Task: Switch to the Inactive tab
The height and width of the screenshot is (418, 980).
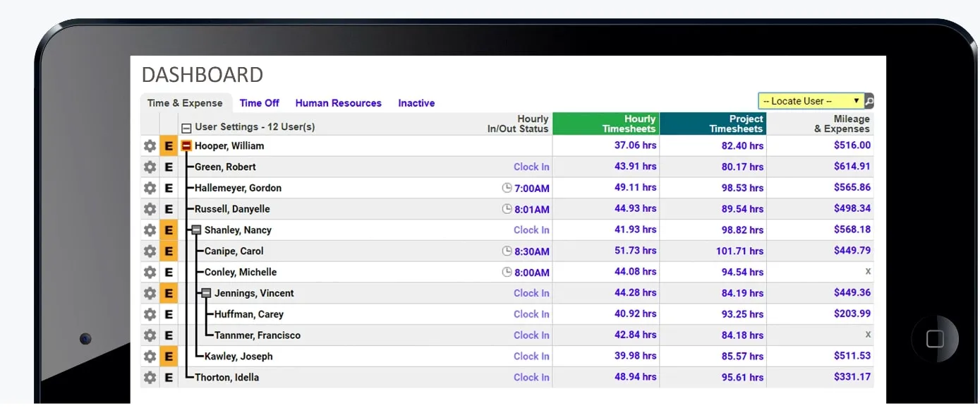Action: pyautogui.click(x=416, y=103)
